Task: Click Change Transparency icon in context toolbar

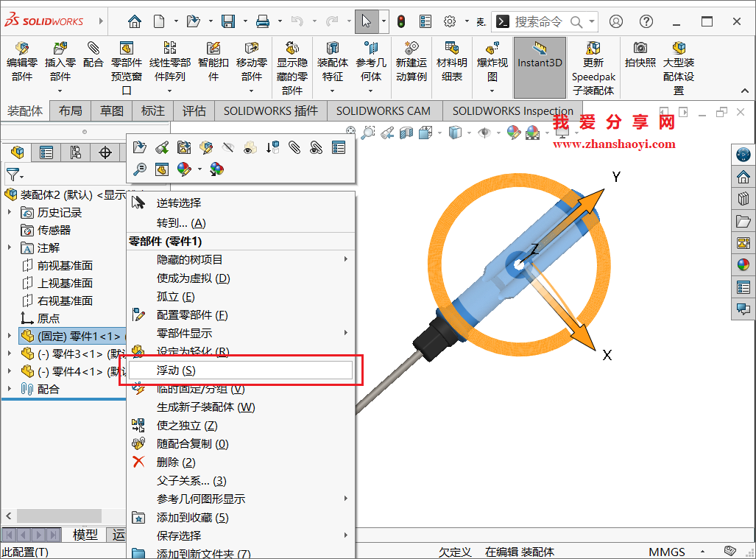Action: point(250,147)
